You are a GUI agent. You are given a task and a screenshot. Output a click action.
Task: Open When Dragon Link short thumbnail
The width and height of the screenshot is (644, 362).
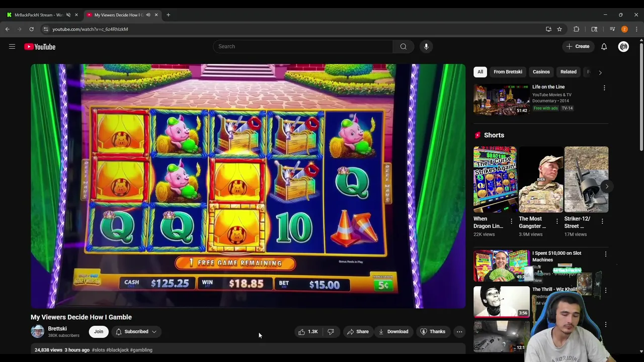point(495,179)
